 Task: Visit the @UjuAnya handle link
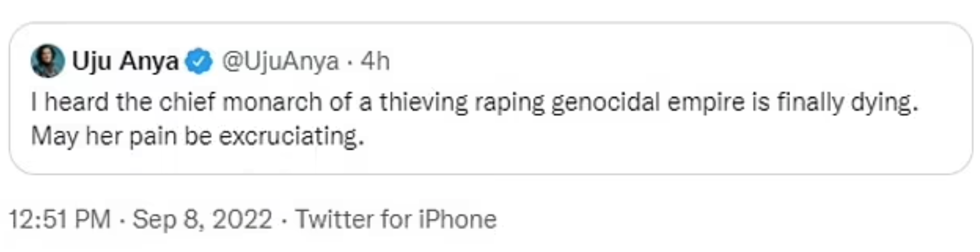point(280,61)
